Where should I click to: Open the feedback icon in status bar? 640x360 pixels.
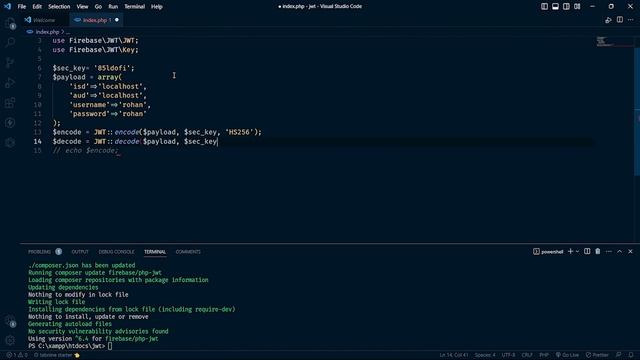coord(619,355)
